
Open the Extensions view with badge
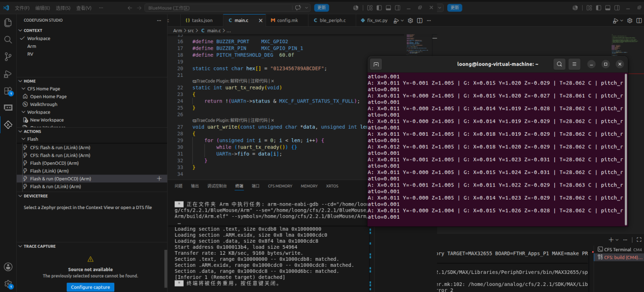point(8,91)
